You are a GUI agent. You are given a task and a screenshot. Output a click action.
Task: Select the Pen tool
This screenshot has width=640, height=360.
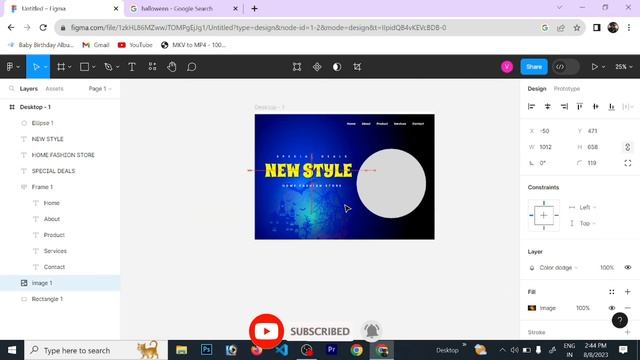[108, 67]
